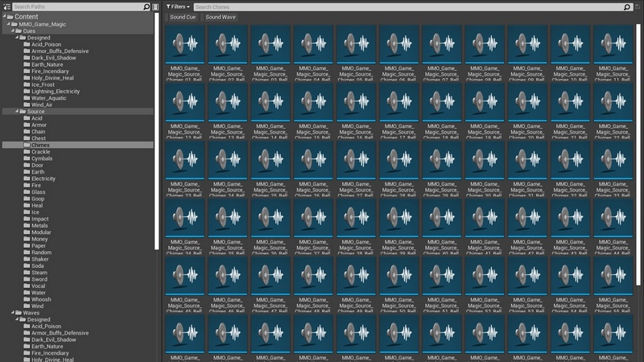Open the Filters dropdown
The height and width of the screenshot is (362, 644).
178,6
